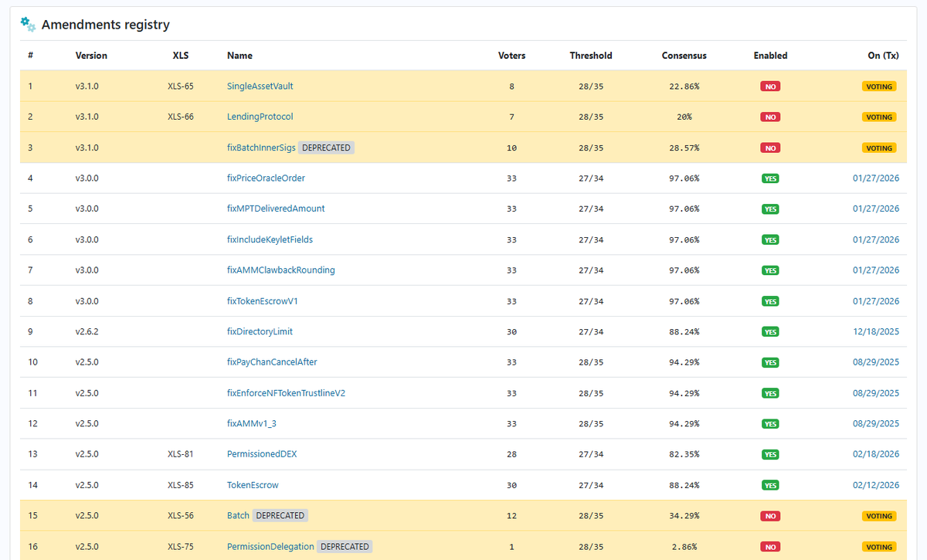Click the Threshold column header
This screenshot has height=560, width=927.
(591, 56)
